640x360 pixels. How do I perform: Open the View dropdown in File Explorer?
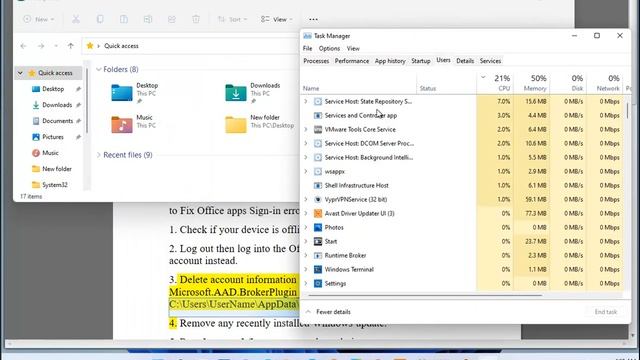point(277,19)
